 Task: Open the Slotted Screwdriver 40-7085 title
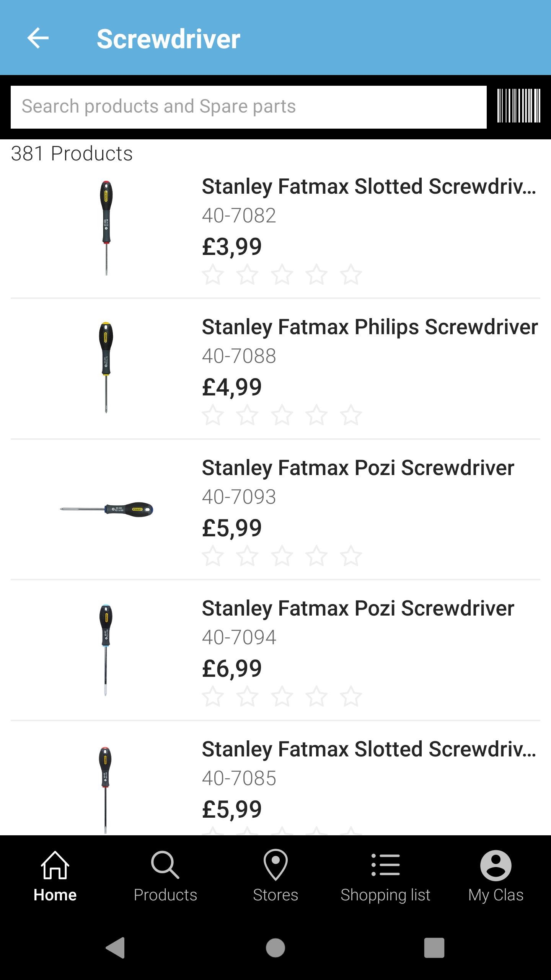point(369,749)
